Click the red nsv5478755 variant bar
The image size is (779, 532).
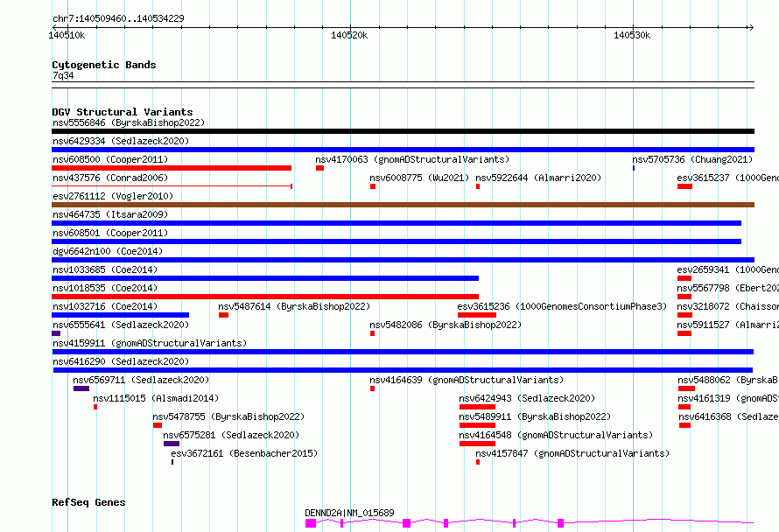click(x=158, y=425)
